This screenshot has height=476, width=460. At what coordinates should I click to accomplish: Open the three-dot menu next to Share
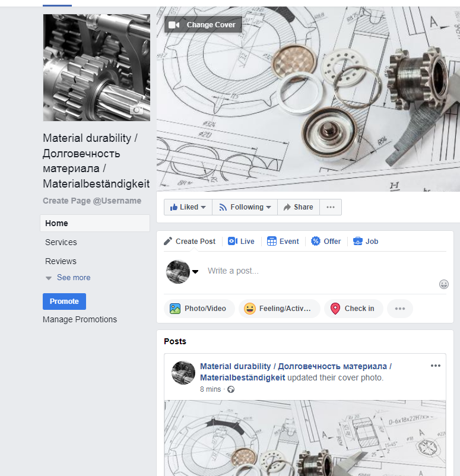tap(331, 207)
